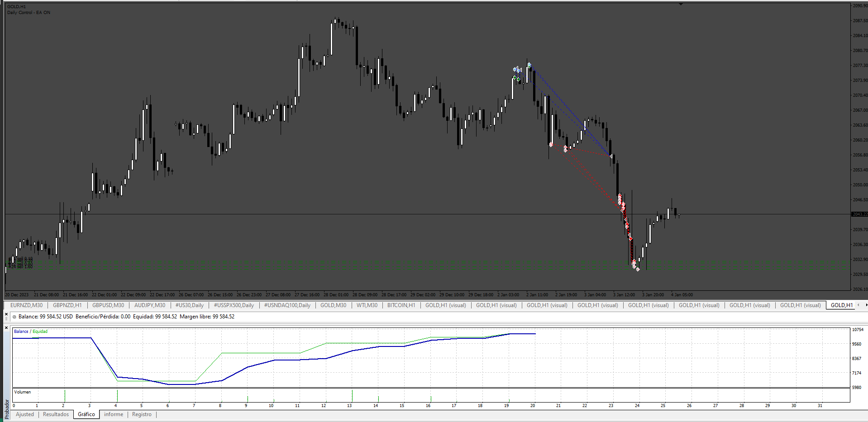Open the GBPNZD,H1 chart tab
The height and width of the screenshot is (422, 868).
click(67, 305)
